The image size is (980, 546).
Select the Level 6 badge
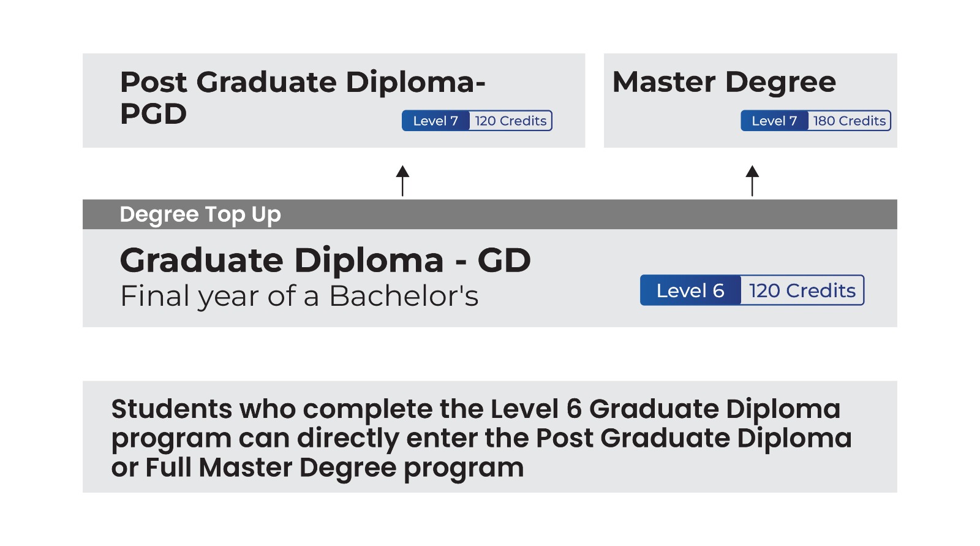690,290
